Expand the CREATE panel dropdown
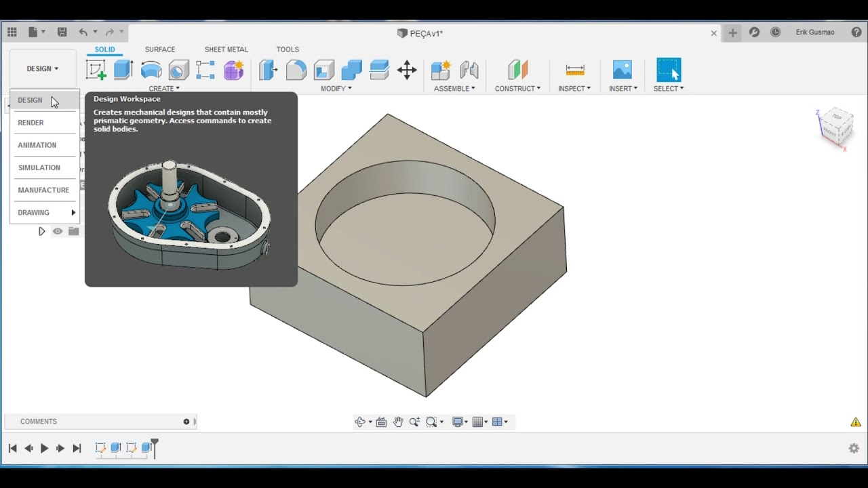Image resolution: width=868 pixels, height=488 pixels. pos(164,88)
